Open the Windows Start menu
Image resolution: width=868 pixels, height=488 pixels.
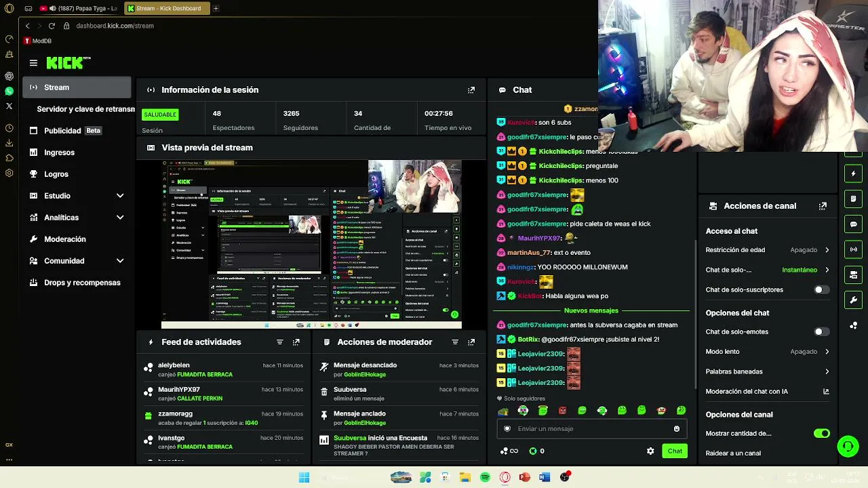[x=304, y=477]
